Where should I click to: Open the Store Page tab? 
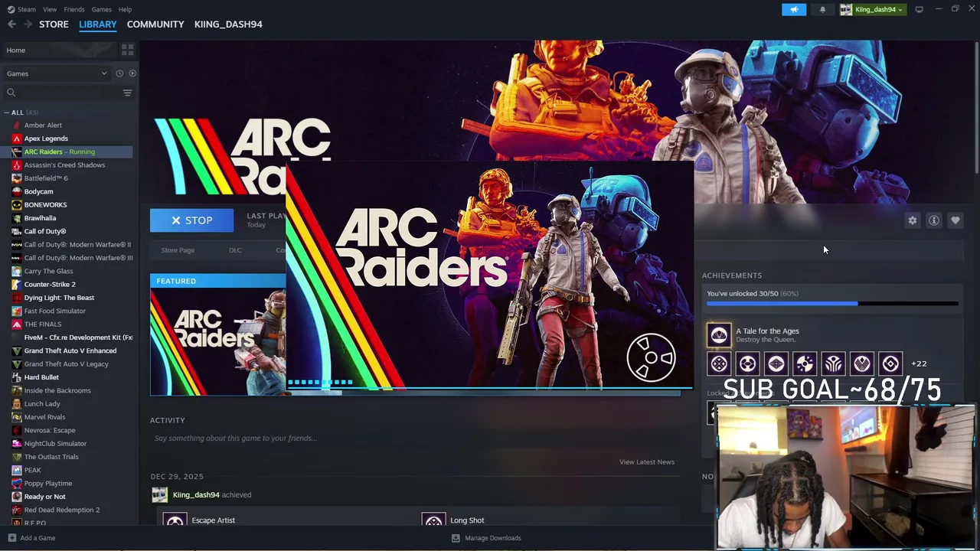[178, 250]
